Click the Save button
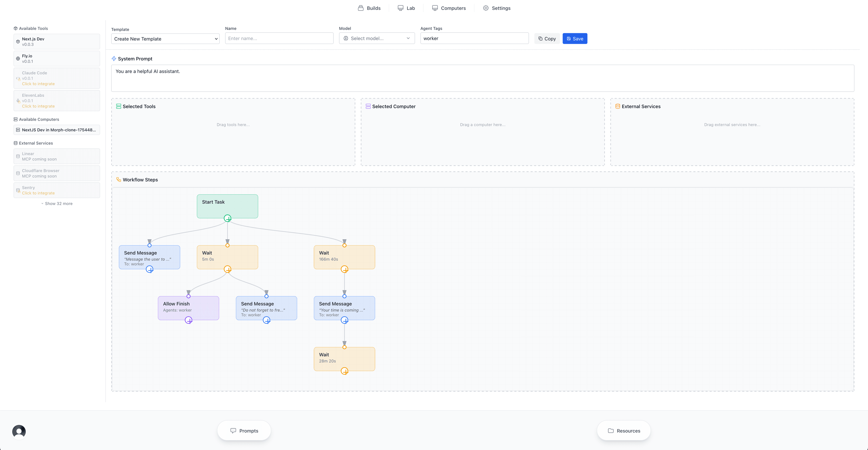868x450 pixels. coord(575,39)
